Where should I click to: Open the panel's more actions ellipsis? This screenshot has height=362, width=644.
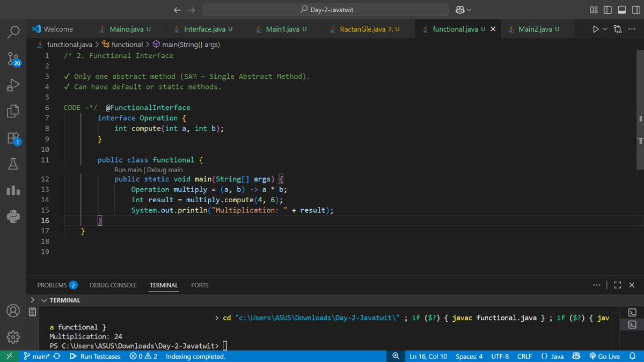(x=597, y=285)
